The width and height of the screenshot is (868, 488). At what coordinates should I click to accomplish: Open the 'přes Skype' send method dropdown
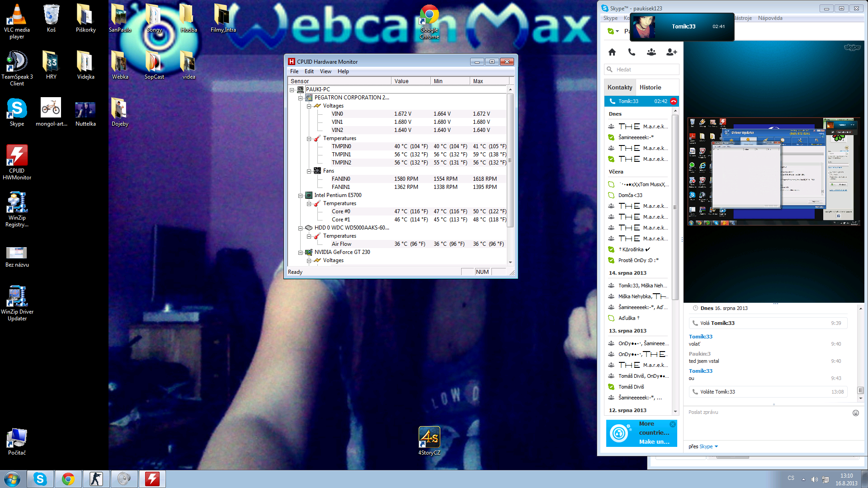716,446
